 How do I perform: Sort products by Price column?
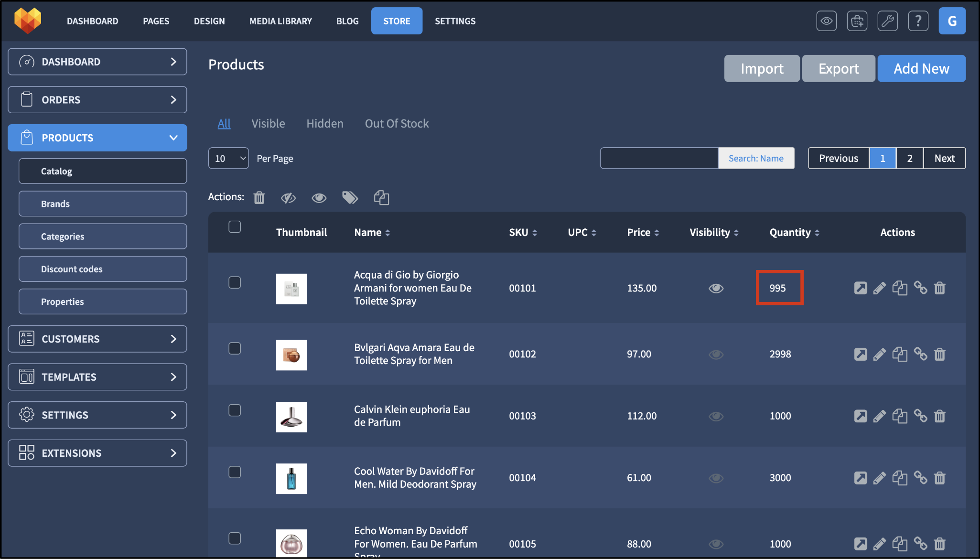(643, 233)
